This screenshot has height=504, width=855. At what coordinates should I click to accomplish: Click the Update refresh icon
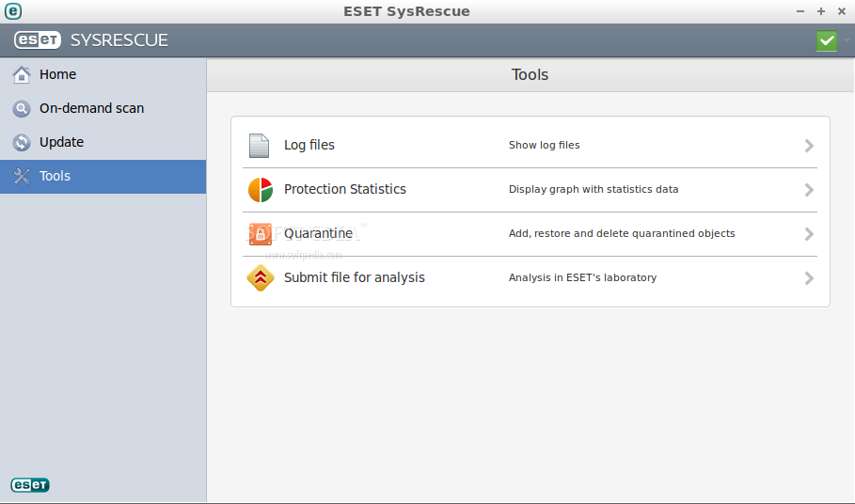click(x=22, y=142)
